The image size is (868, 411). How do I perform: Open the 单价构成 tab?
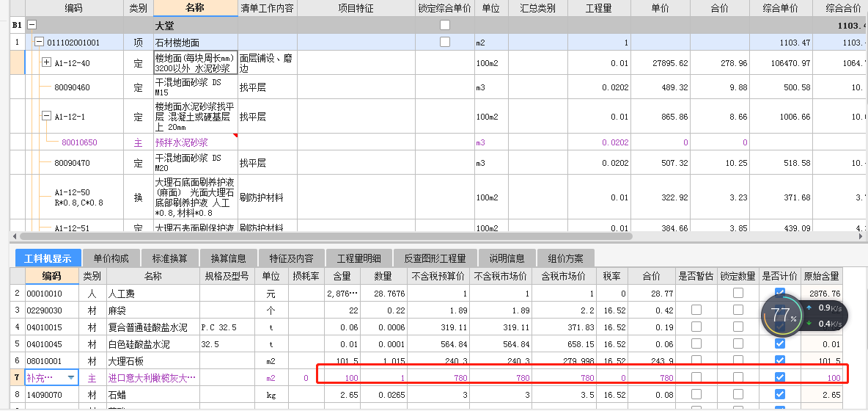pos(111,258)
